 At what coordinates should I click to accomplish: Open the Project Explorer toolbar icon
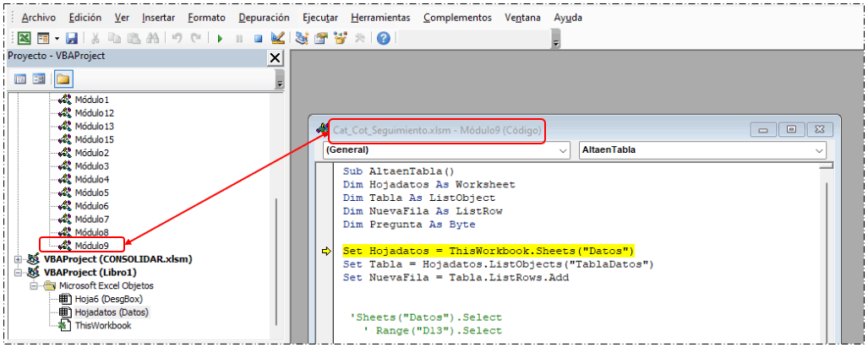point(302,38)
